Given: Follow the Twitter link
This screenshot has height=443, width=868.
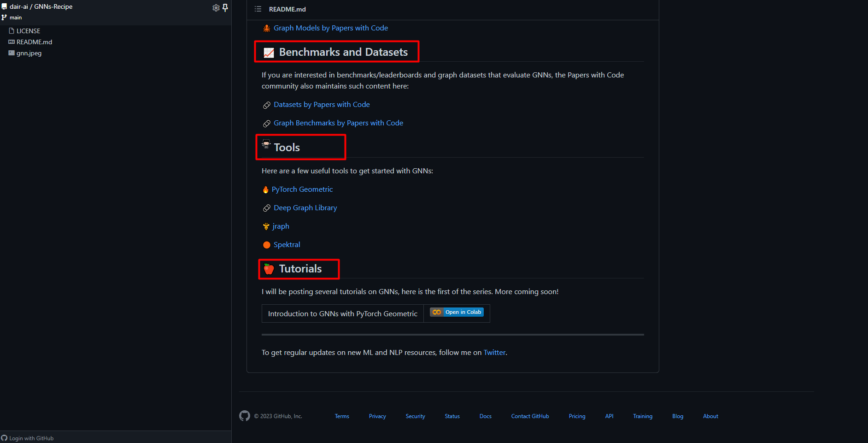Looking at the screenshot, I should [494, 353].
